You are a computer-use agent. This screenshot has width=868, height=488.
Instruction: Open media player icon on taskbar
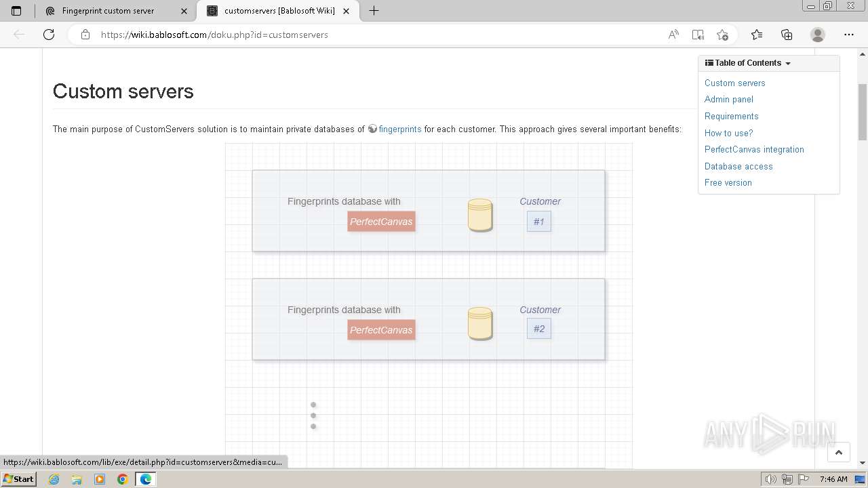[100, 479]
